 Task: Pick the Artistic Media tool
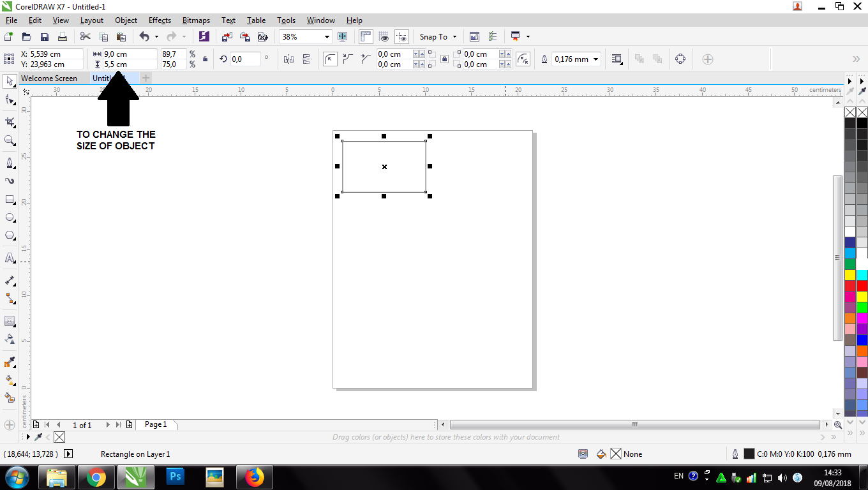[10, 181]
